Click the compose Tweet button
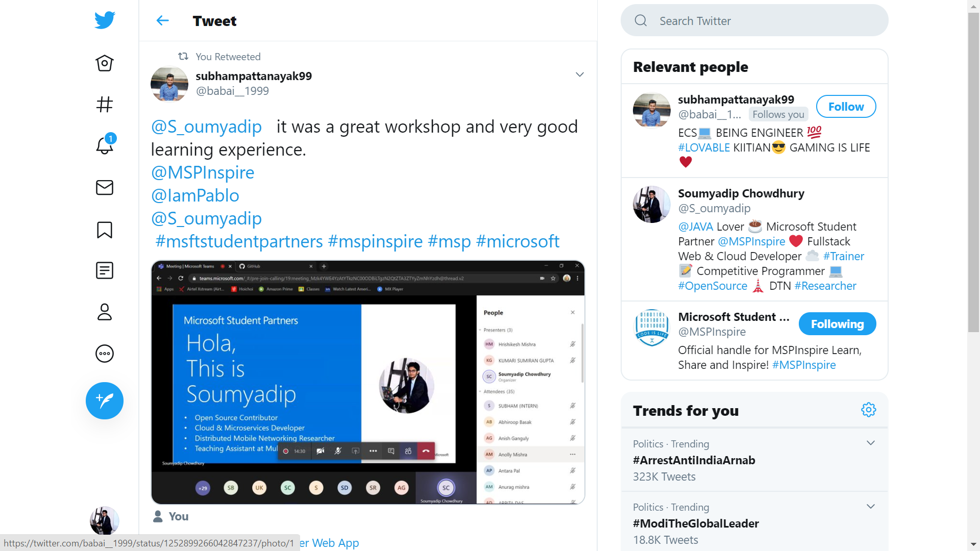Image resolution: width=980 pixels, height=551 pixels. (105, 401)
